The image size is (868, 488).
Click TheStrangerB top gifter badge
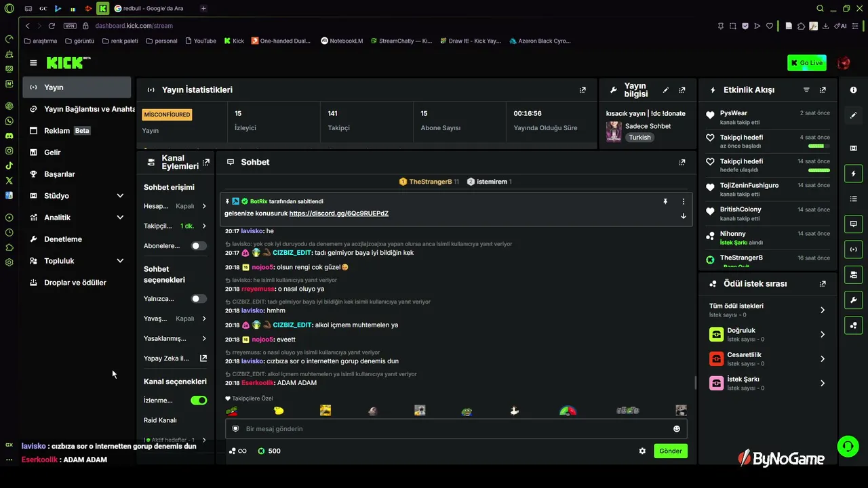coord(429,182)
